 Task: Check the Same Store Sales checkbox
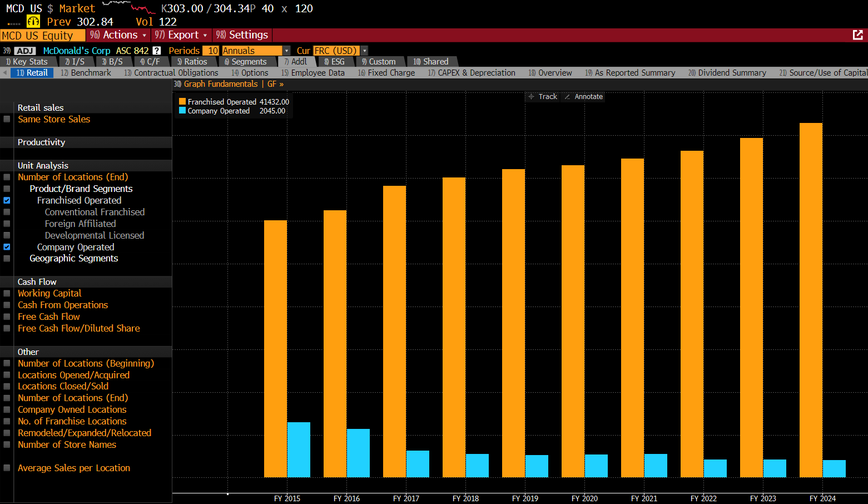click(x=7, y=119)
